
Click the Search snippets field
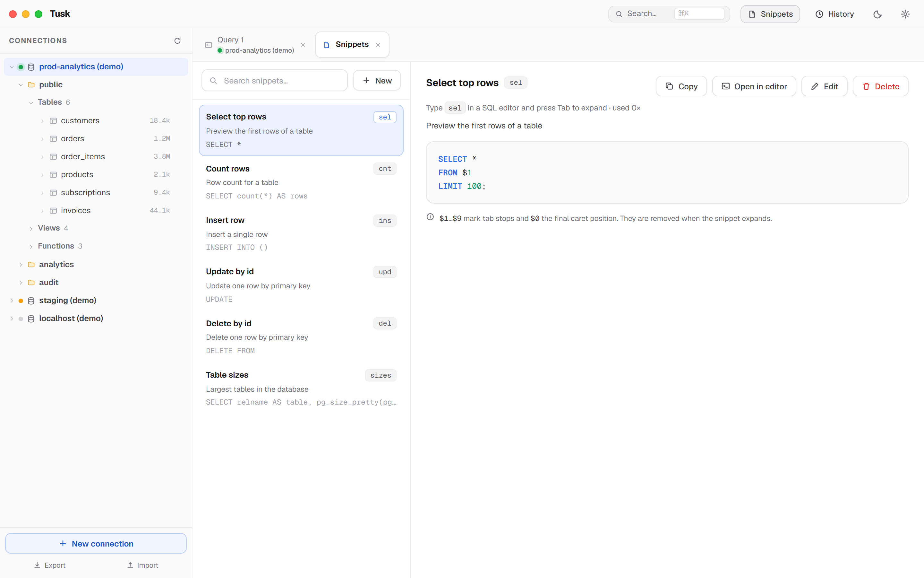(x=275, y=81)
